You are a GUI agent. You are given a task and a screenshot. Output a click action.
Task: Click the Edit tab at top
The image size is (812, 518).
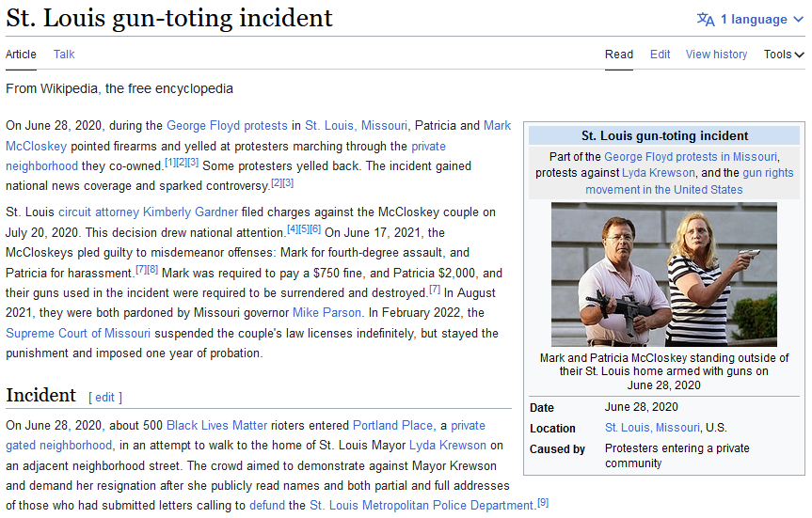660,55
